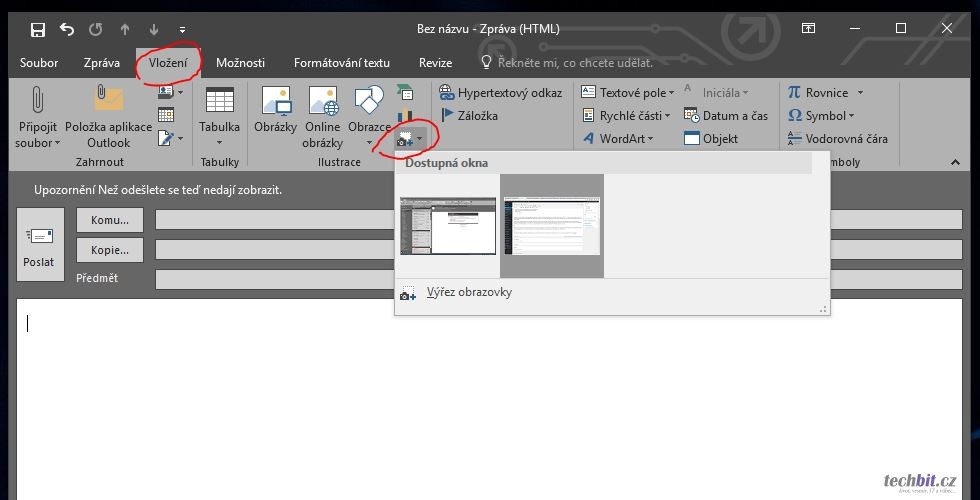Click the undo arrow icon
The image size is (980, 500).
(x=67, y=29)
